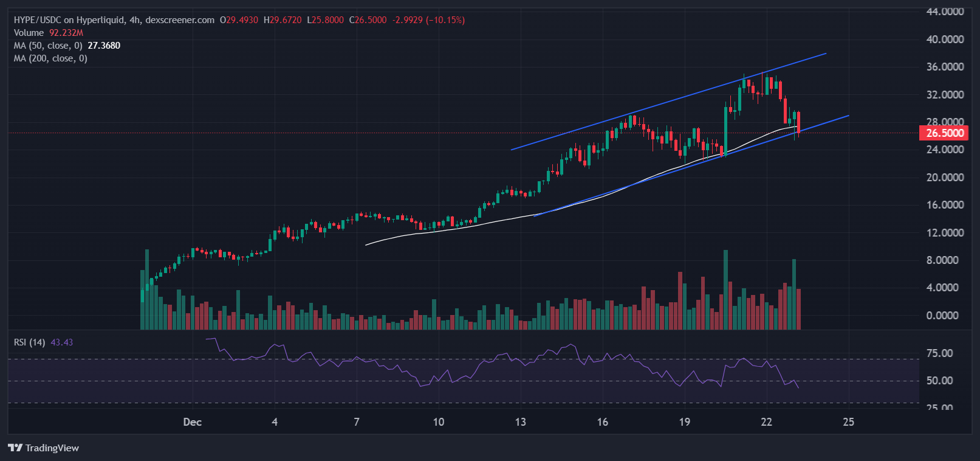The height and width of the screenshot is (461, 980).
Task: Select the RSI (14) indicator label
Action: (x=30, y=342)
